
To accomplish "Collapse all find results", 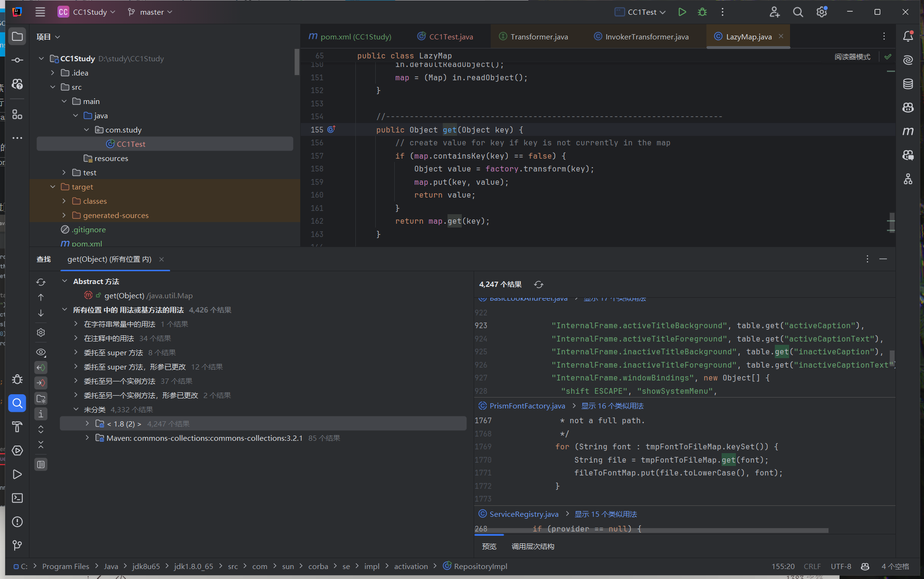I will pyautogui.click(x=41, y=445).
